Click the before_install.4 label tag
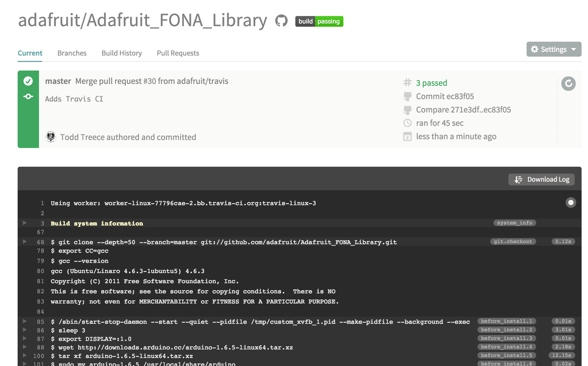This screenshot has height=366, width=588. click(x=507, y=347)
